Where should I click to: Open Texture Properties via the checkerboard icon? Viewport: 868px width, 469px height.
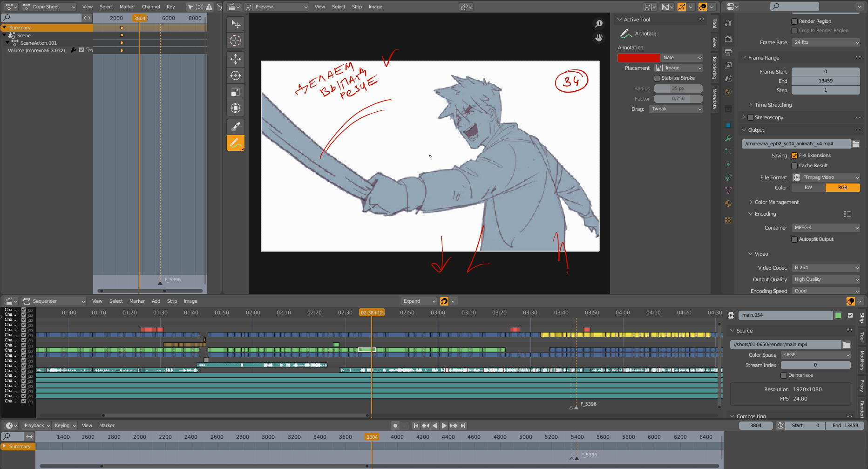pyautogui.click(x=728, y=220)
